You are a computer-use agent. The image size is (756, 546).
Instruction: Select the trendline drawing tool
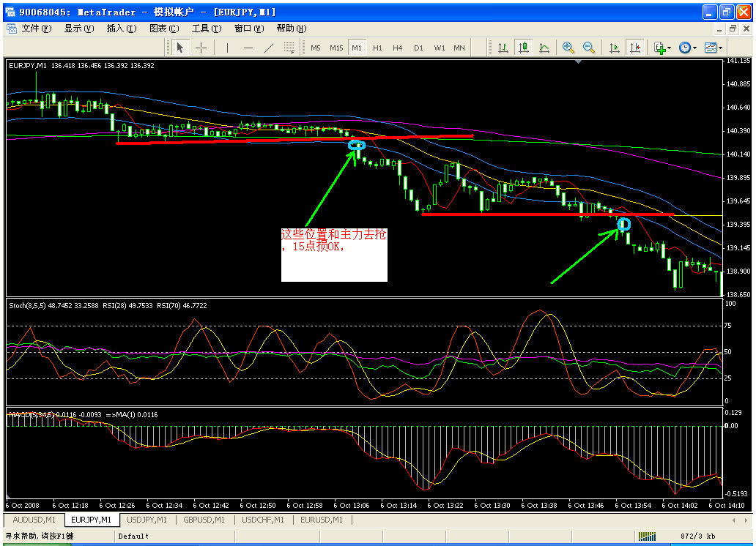tap(269, 48)
